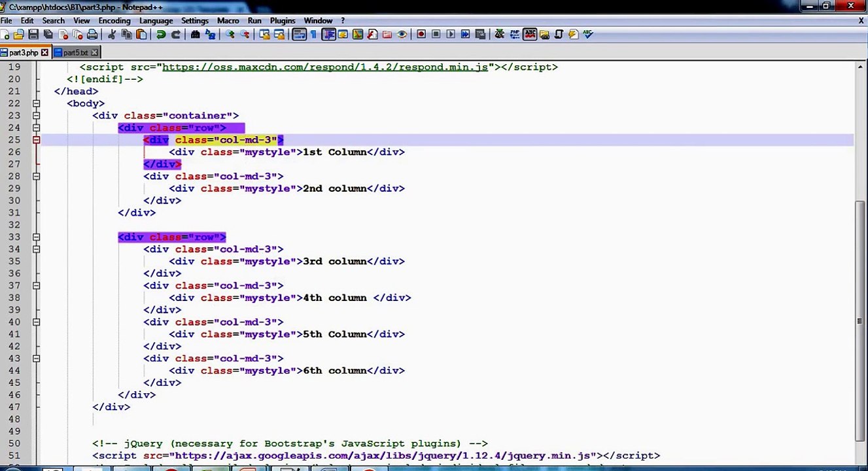Click the Open file folder icon
Image resolution: width=868 pixels, height=471 pixels.
18,34
